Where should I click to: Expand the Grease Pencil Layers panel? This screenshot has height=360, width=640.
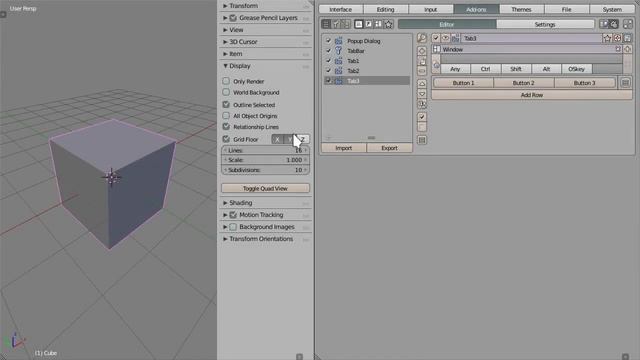pos(224,18)
